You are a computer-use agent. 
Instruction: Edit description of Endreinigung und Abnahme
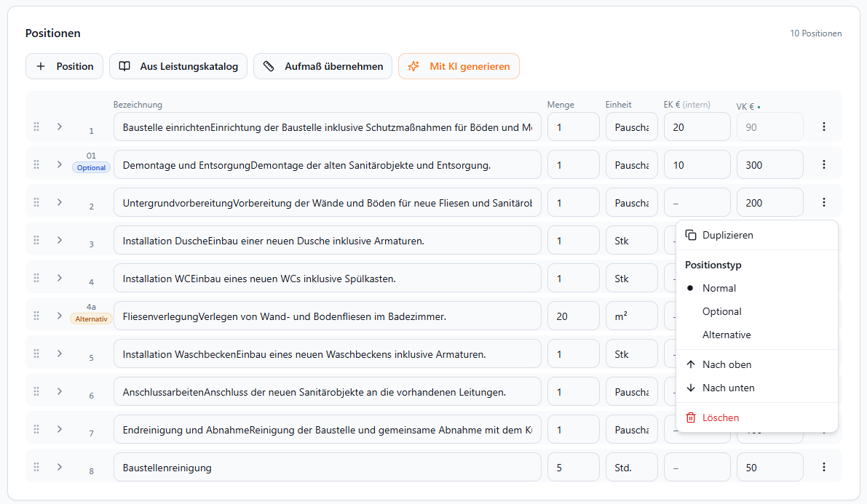pos(328,429)
